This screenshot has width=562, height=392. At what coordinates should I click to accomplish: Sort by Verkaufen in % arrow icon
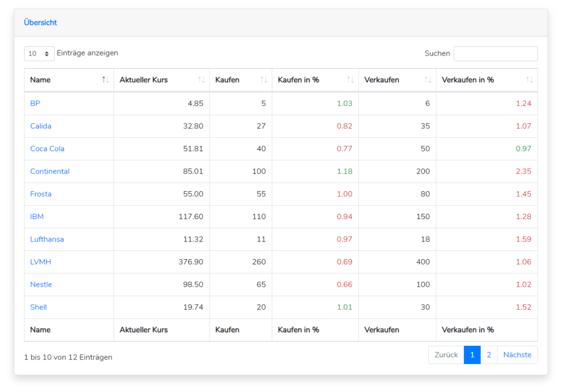(529, 80)
